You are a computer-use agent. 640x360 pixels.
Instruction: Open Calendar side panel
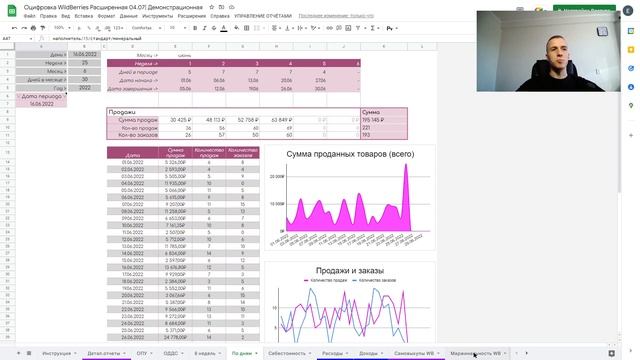click(631, 31)
